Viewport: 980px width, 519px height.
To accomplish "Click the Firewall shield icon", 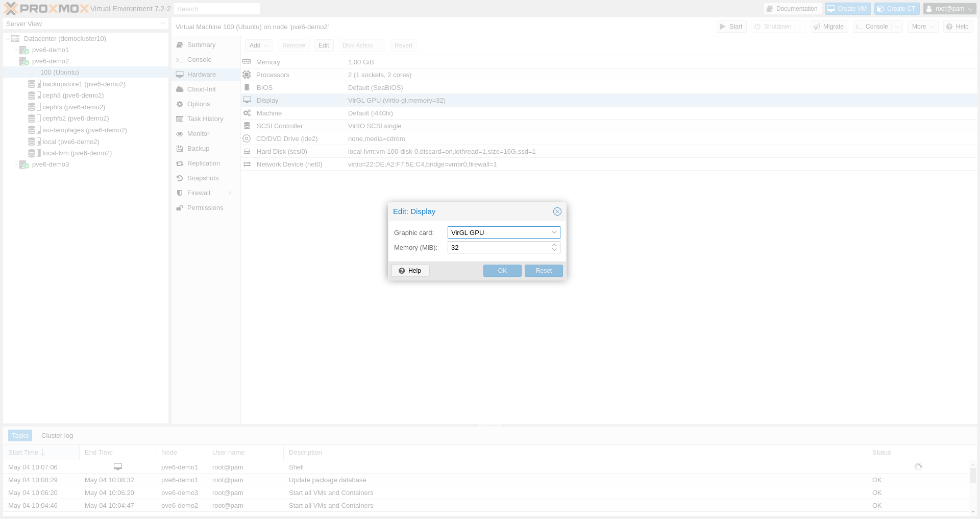I will (179, 193).
